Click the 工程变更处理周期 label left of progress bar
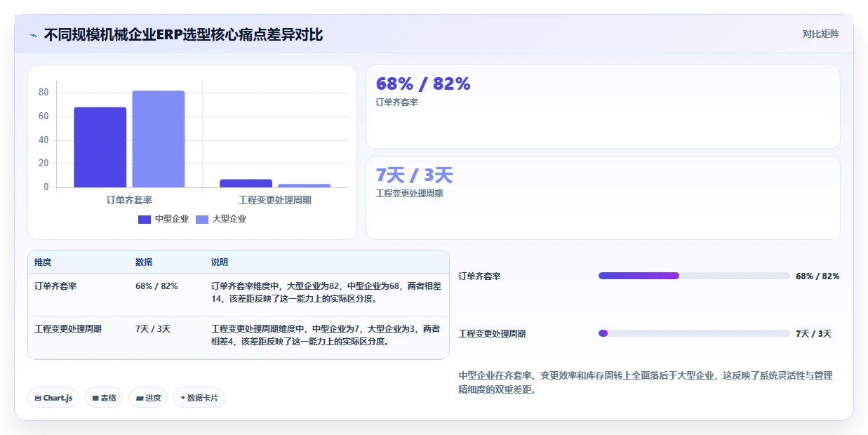 [492, 334]
